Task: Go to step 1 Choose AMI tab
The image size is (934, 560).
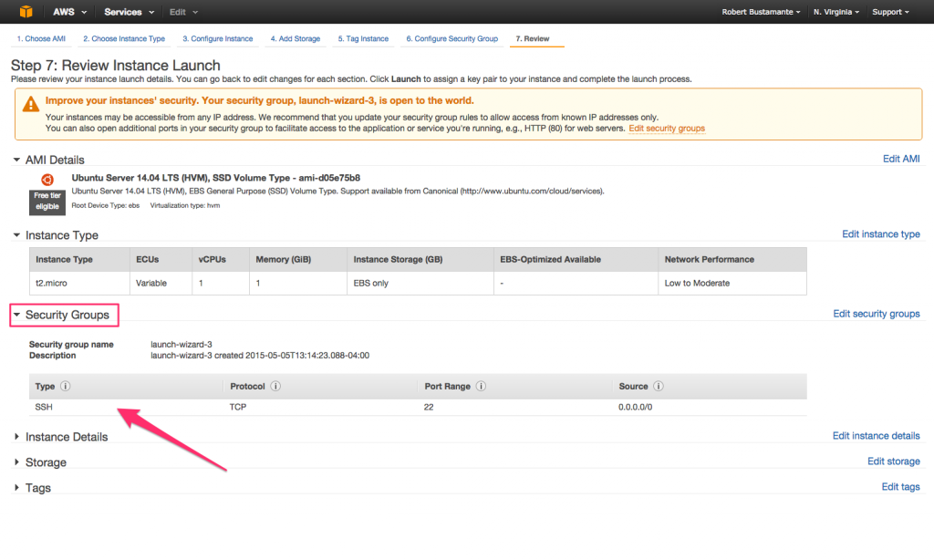Action: [x=41, y=38]
